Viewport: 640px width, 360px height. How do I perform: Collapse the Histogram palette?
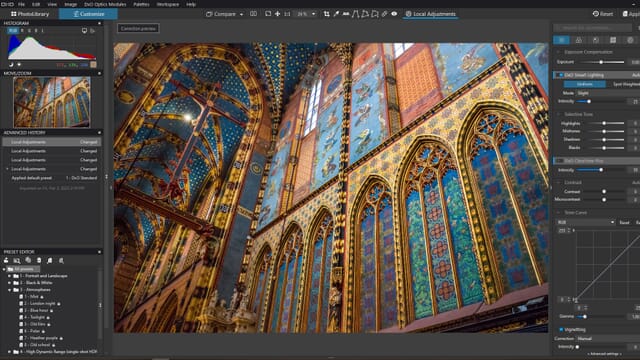point(99,23)
